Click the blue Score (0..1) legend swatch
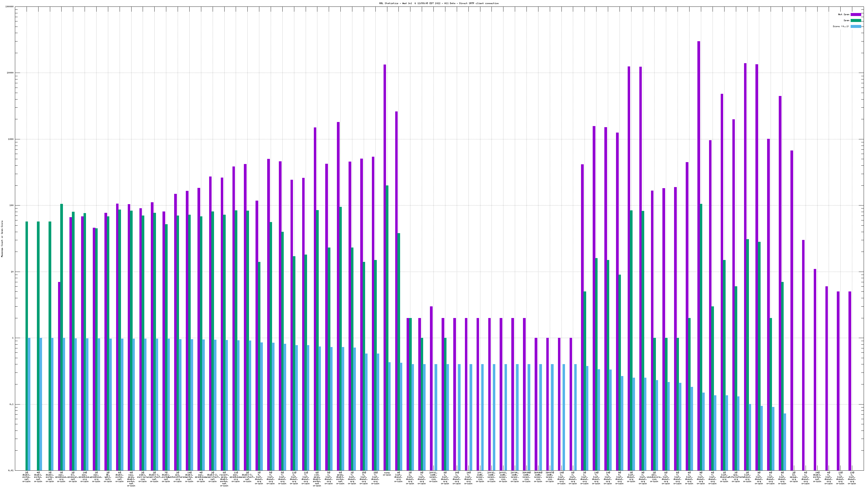This screenshot has width=868, height=488. click(x=856, y=26)
